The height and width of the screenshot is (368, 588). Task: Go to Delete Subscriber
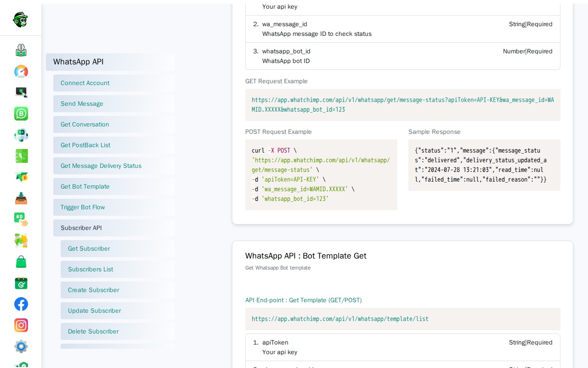coord(118,332)
